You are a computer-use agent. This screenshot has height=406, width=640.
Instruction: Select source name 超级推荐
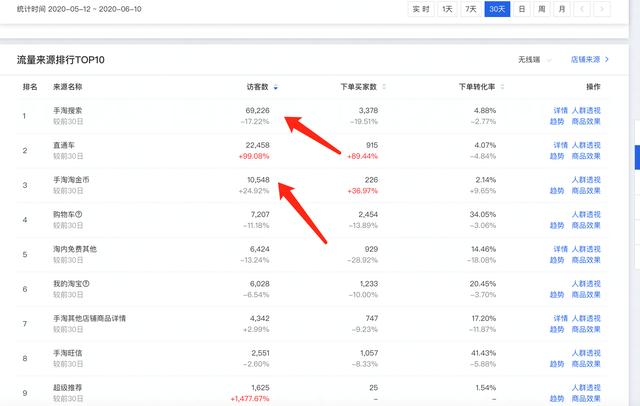68,388
